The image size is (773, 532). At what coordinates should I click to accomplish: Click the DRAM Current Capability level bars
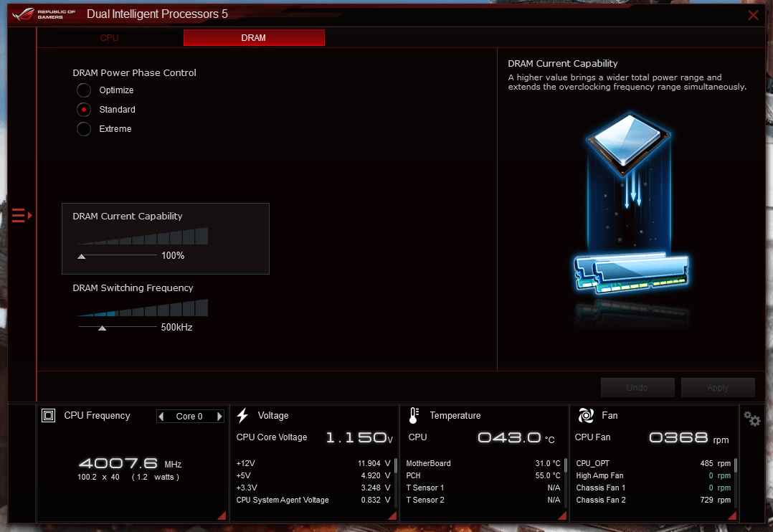tap(143, 236)
